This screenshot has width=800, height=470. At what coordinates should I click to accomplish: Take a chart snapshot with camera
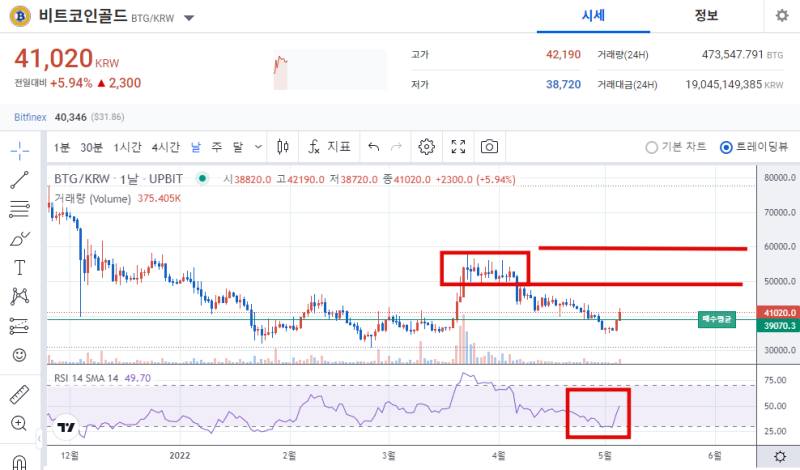point(489,147)
